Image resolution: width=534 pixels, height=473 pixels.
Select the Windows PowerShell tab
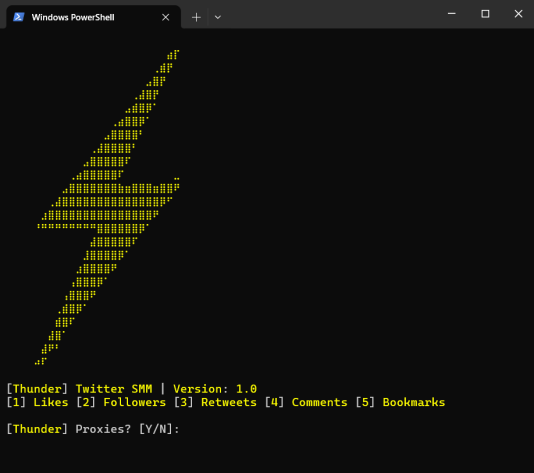coord(93,17)
